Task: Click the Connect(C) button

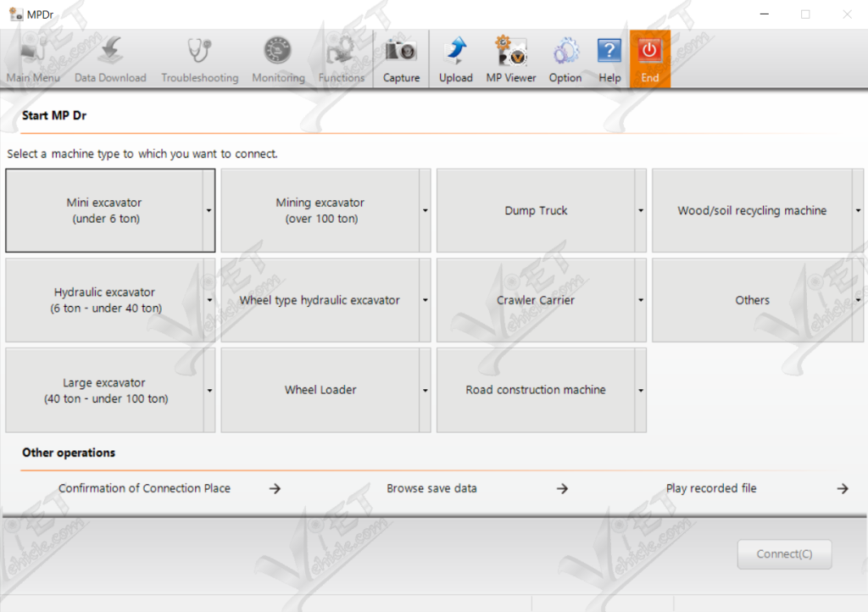Action: point(784,554)
